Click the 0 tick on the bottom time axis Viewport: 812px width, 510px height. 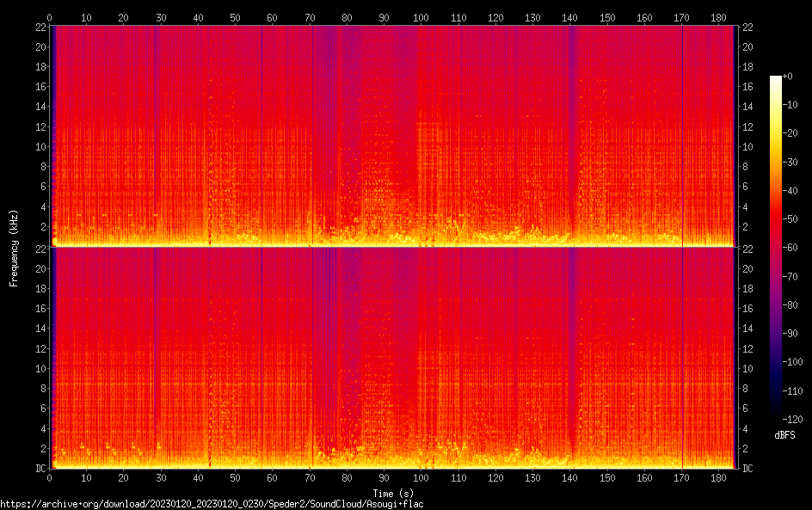50,478
